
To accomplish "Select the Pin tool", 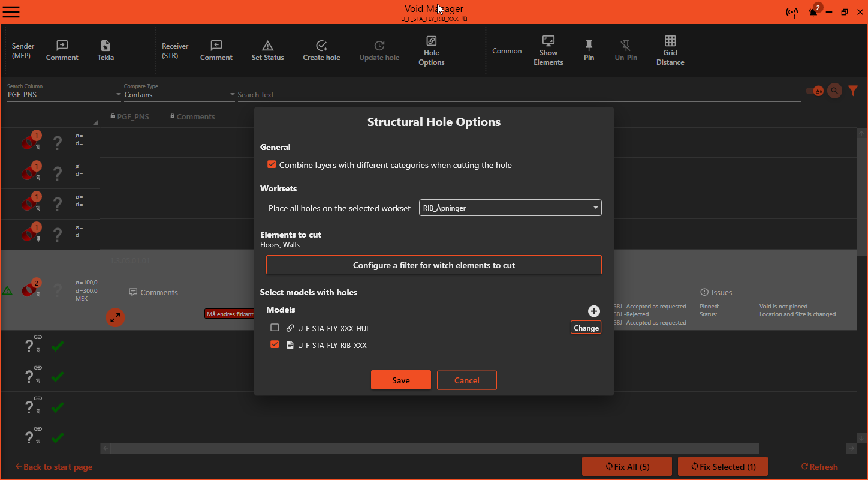I will [x=589, y=50].
